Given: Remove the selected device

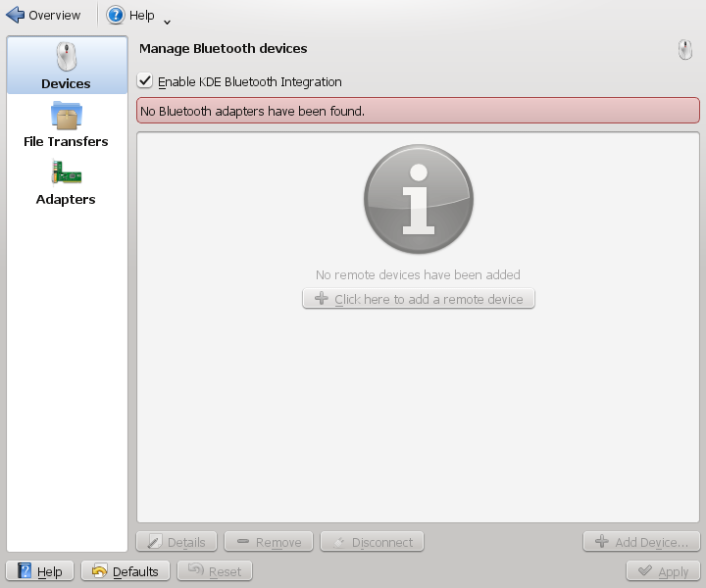Looking at the screenshot, I should (269, 542).
